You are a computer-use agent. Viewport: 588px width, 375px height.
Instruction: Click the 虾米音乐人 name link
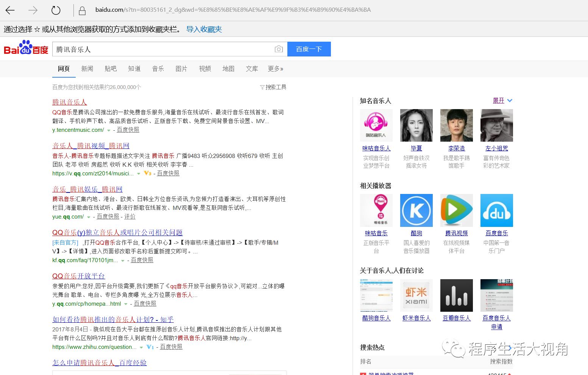[x=416, y=318]
